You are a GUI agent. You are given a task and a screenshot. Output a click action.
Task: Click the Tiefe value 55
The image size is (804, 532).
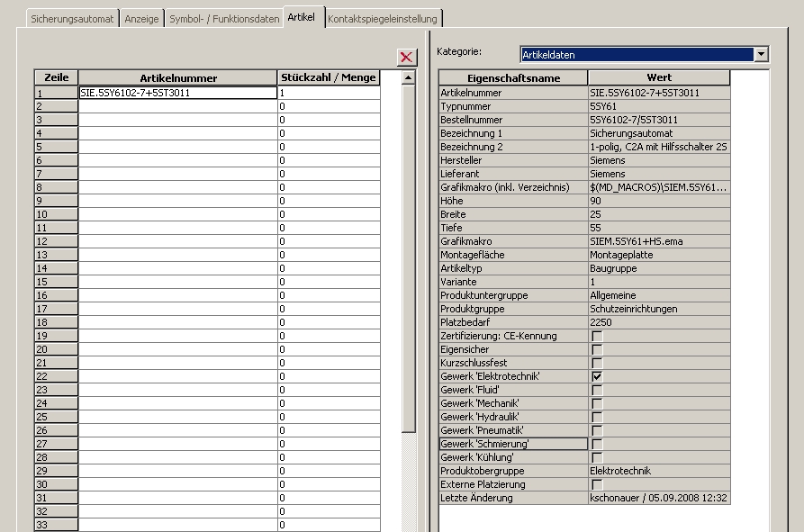659,228
